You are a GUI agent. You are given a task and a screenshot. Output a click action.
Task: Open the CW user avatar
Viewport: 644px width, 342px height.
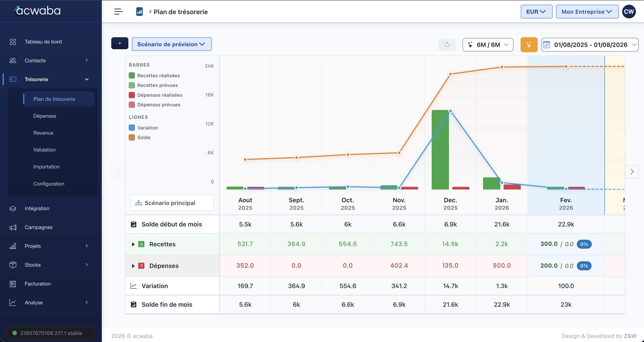629,12
